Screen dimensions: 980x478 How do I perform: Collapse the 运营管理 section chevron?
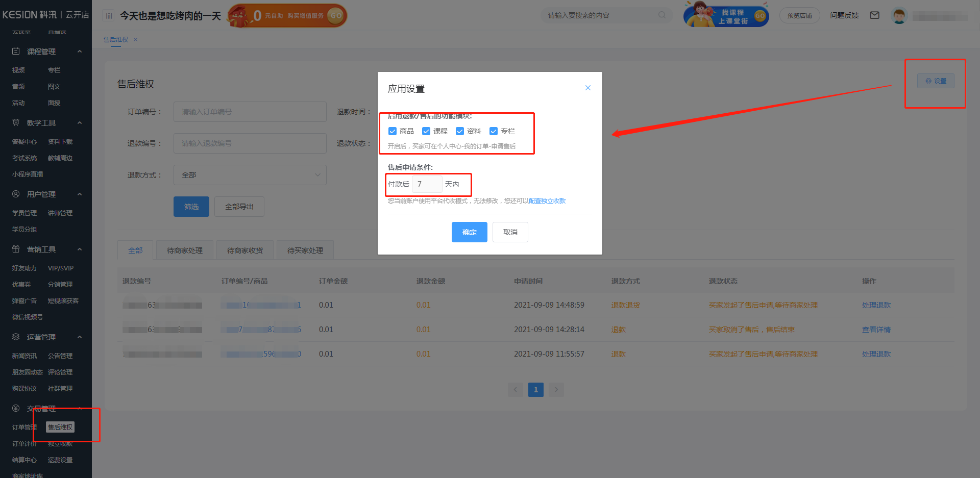click(x=80, y=337)
